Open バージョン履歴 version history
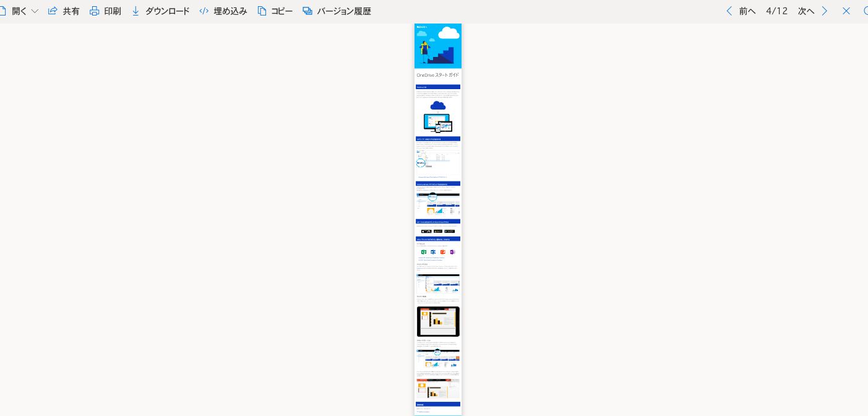Image resolution: width=868 pixels, height=416 pixels. tap(337, 11)
